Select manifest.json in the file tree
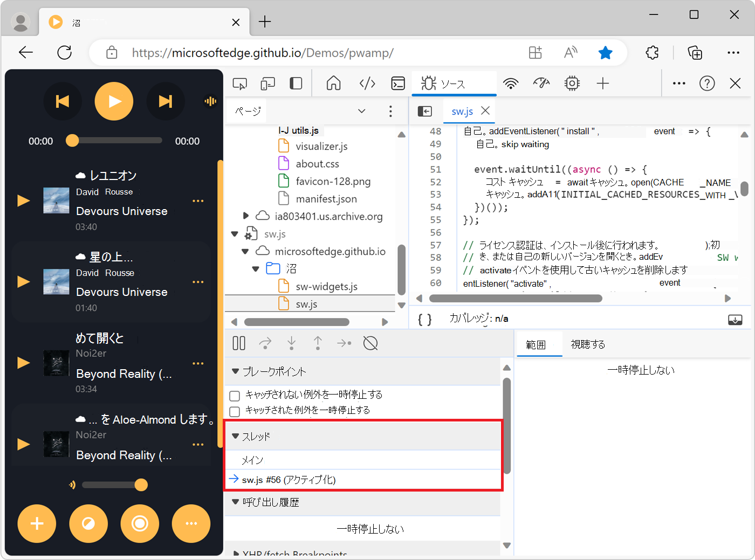Viewport: 755px width, 560px height. [x=326, y=199]
